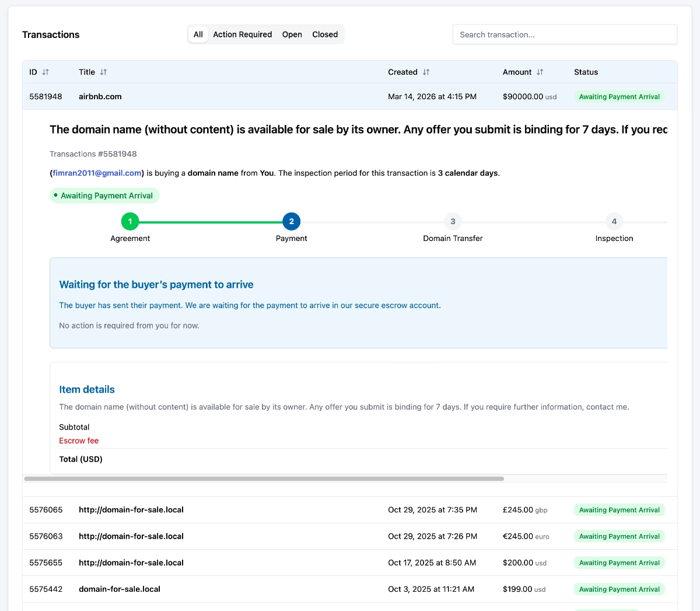The width and height of the screenshot is (700, 611).
Task: Click status badge in row 5575442
Action: tap(619, 589)
